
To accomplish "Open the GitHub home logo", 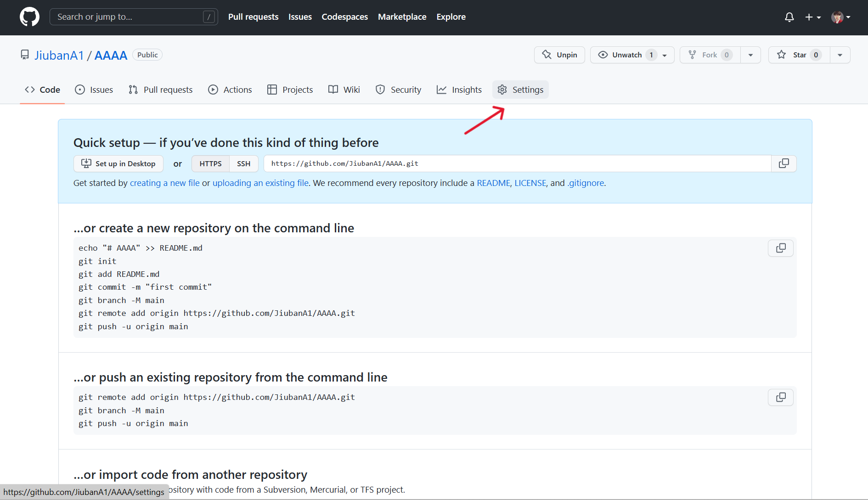I will [29, 17].
